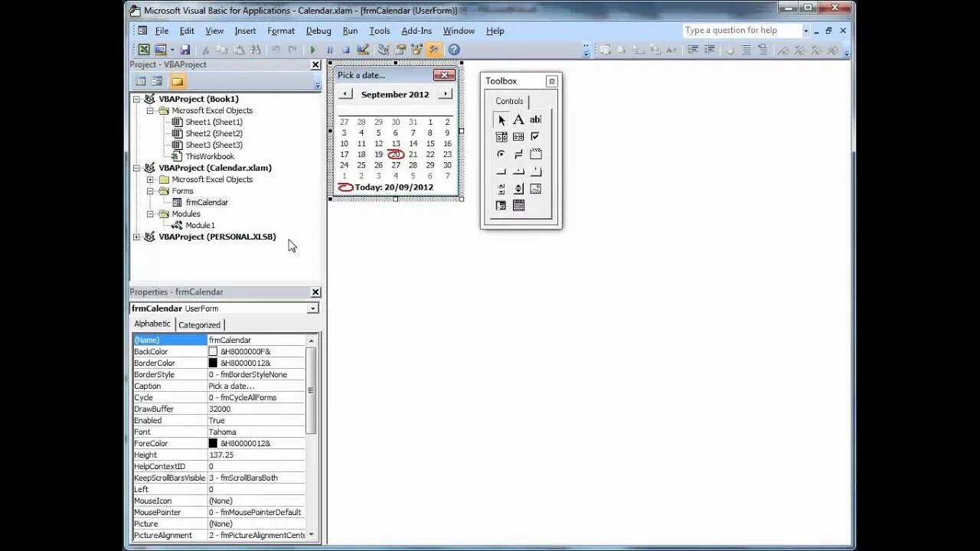
Task: Expand the VBAProject (PERSONAL.XLSB) node
Action: pyautogui.click(x=137, y=236)
